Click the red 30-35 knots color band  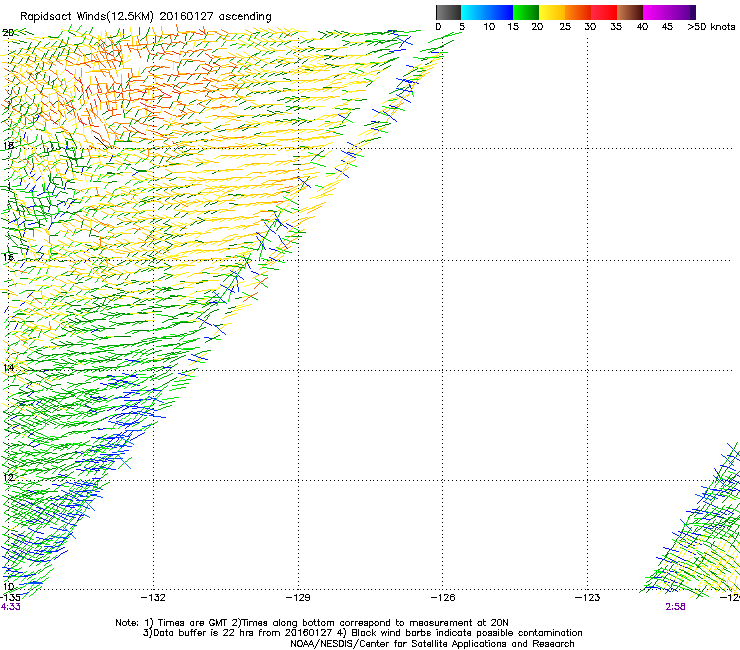point(604,12)
